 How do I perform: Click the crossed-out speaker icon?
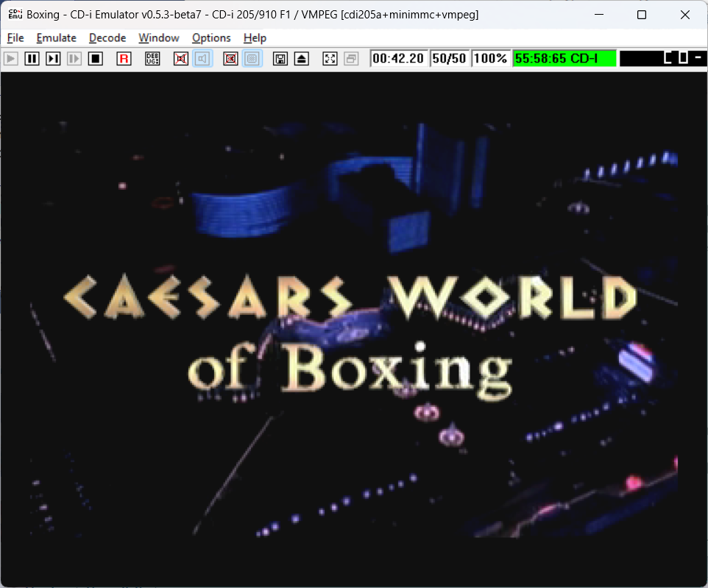[181, 59]
